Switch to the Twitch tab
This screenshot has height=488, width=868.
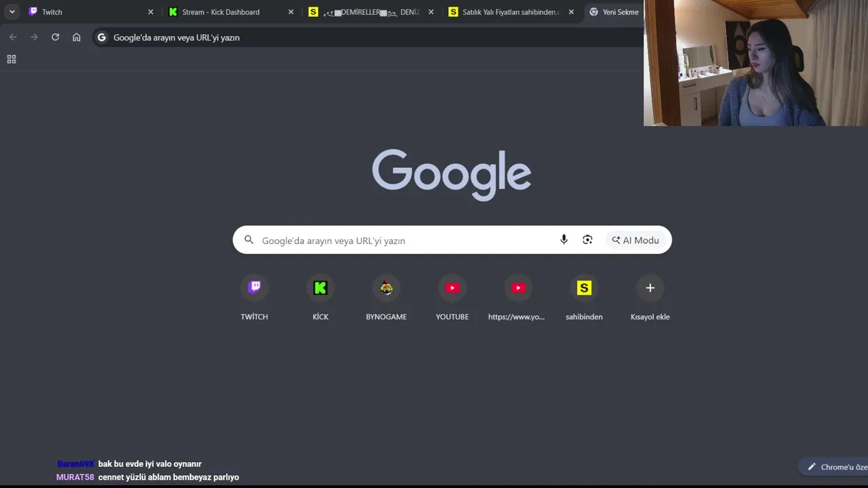92,12
